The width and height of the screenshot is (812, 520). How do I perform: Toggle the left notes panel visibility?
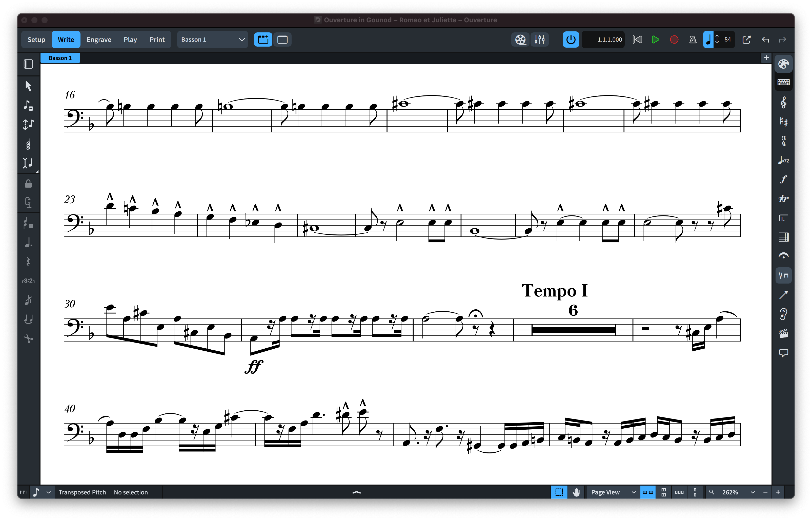pyautogui.click(x=28, y=64)
